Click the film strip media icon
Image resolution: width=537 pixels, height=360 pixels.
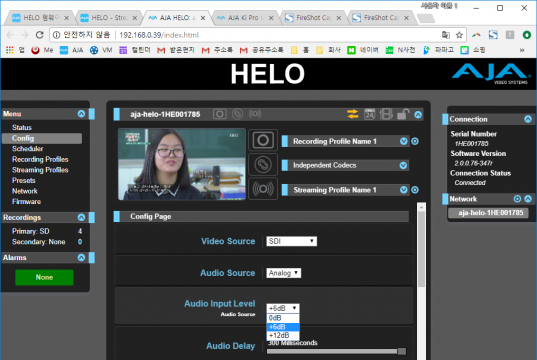point(386,114)
